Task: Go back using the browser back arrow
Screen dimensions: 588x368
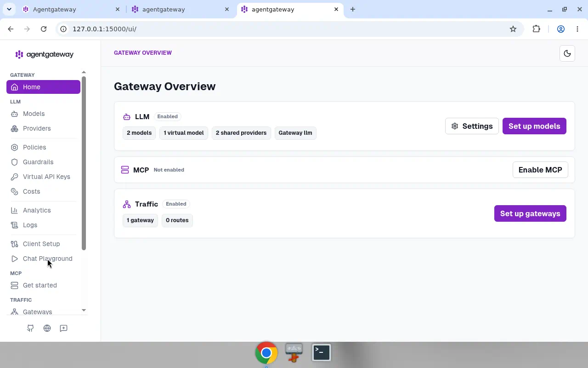Action: (x=11, y=29)
